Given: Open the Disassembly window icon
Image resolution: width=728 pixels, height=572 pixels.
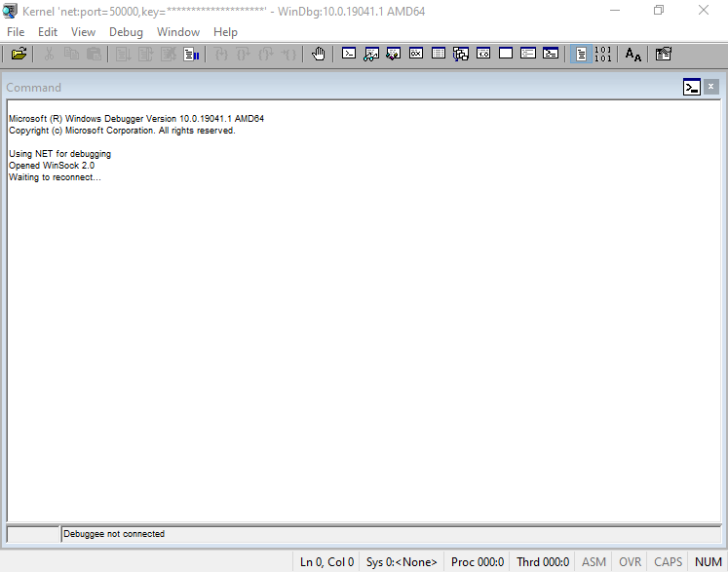Looking at the screenshot, I should click(x=483, y=54).
